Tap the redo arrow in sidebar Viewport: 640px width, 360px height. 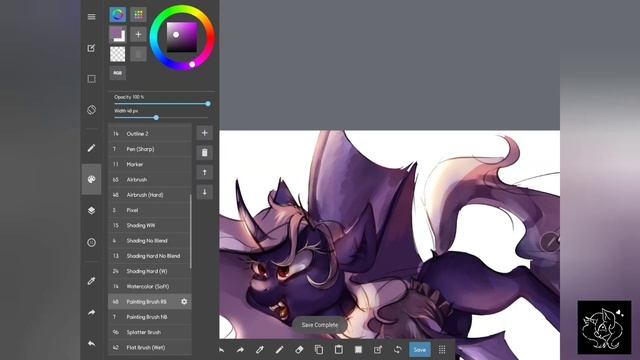(x=91, y=312)
